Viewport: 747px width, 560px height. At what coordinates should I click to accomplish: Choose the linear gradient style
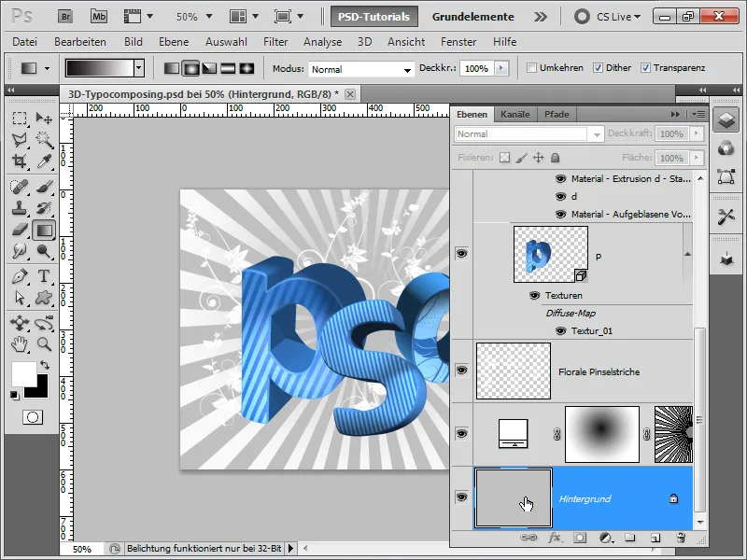coord(172,68)
